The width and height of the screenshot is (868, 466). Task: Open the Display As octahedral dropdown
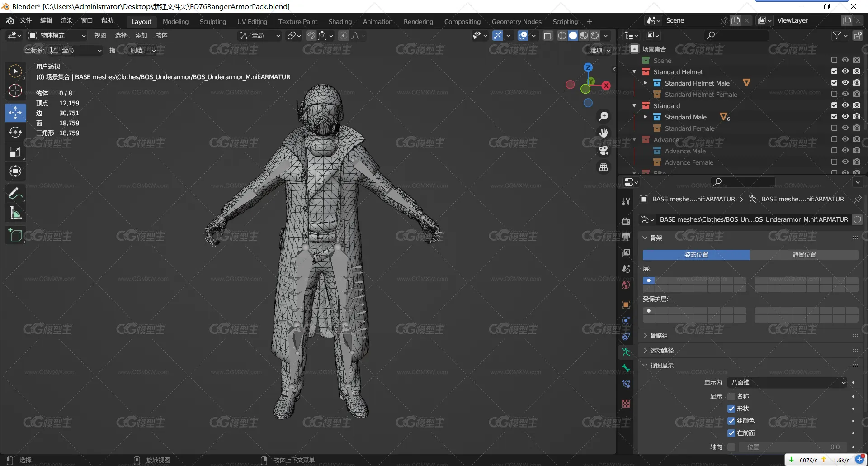tap(787, 383)
